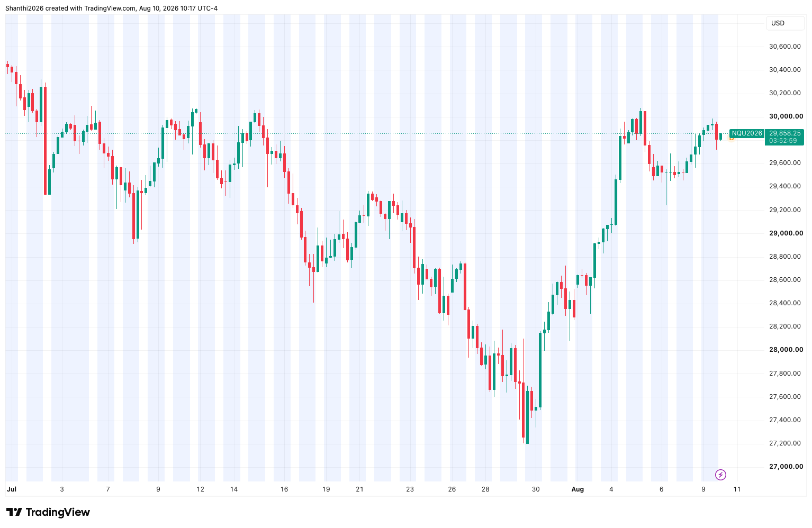Screen dimensions: 812x528
Task: Click date 30 on the time axis
Action: [536, 489]
